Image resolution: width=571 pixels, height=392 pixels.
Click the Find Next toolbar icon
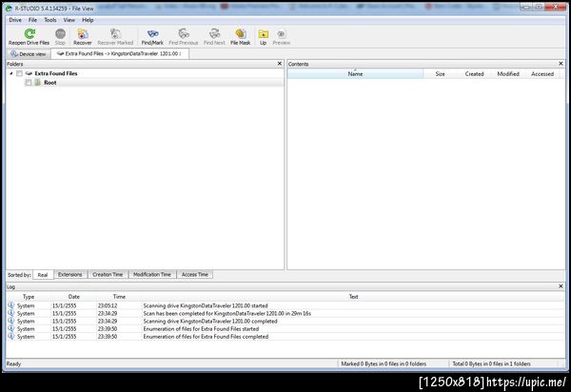pyautogui.click(x=214, y=34)
